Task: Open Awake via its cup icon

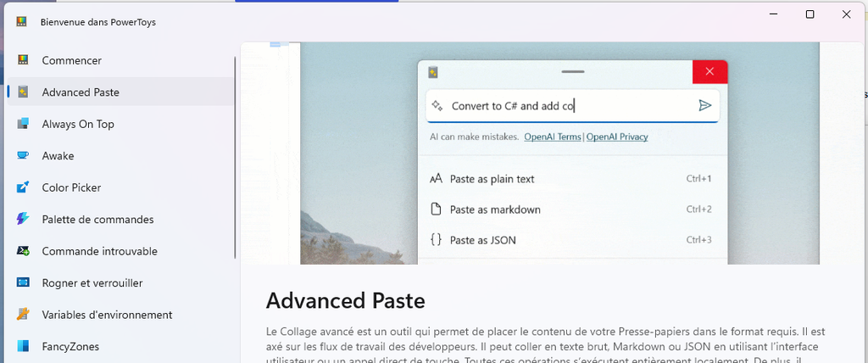Action: coord(23,156)
